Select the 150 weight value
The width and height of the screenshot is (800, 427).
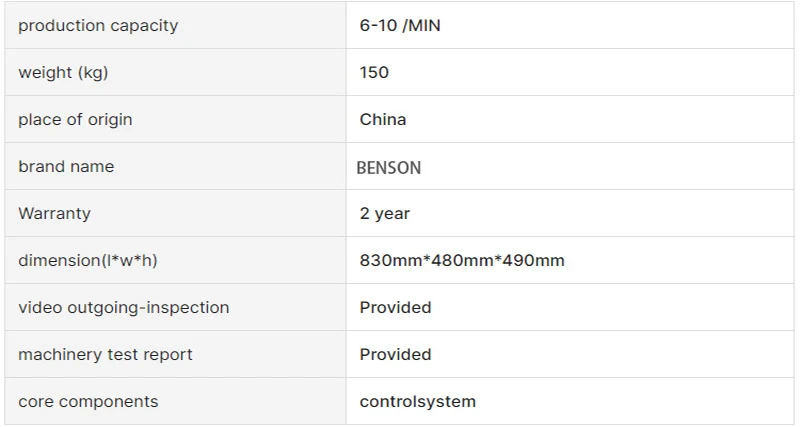pyautogui.click(x=374, y=72)
